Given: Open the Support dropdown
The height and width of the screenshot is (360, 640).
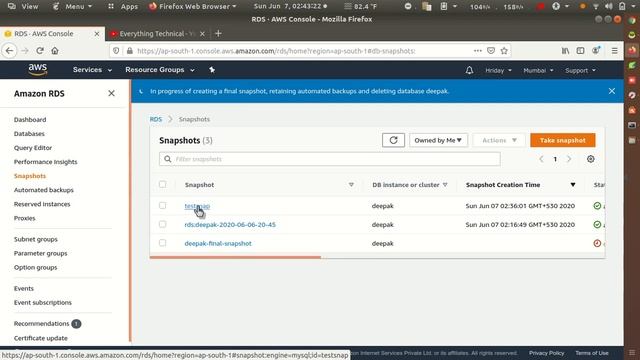Looking at the screenshot, I should [x=580, y=70].
